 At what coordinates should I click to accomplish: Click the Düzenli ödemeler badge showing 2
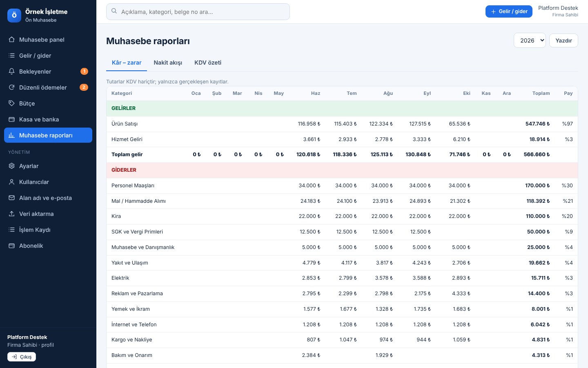(84, 88)
